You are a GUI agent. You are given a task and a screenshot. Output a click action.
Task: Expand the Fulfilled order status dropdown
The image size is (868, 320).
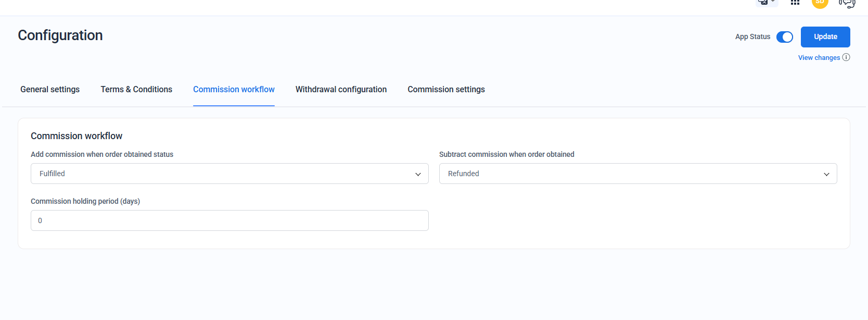point(229,174)
